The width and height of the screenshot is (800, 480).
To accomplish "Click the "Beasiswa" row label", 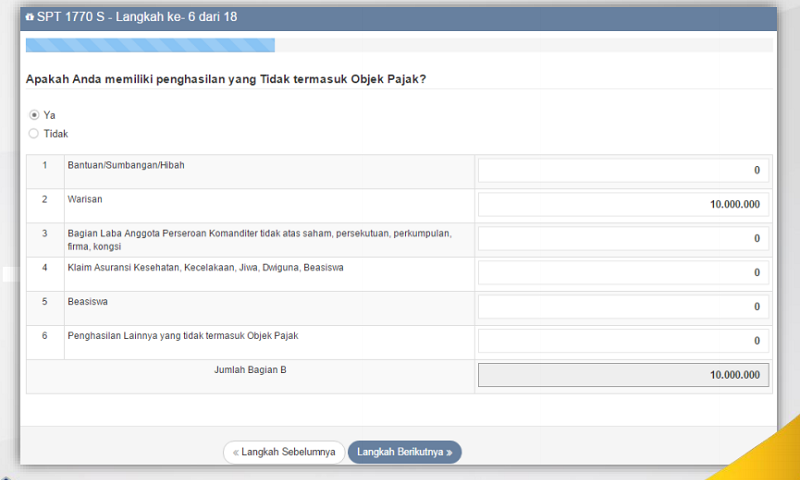I will 90,301.
